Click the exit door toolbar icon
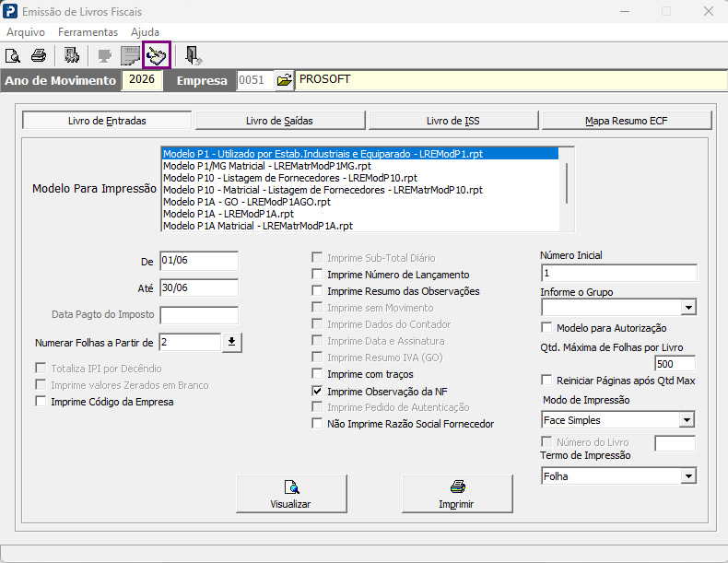This screenshot has height=563, width=728. (192, 55)
